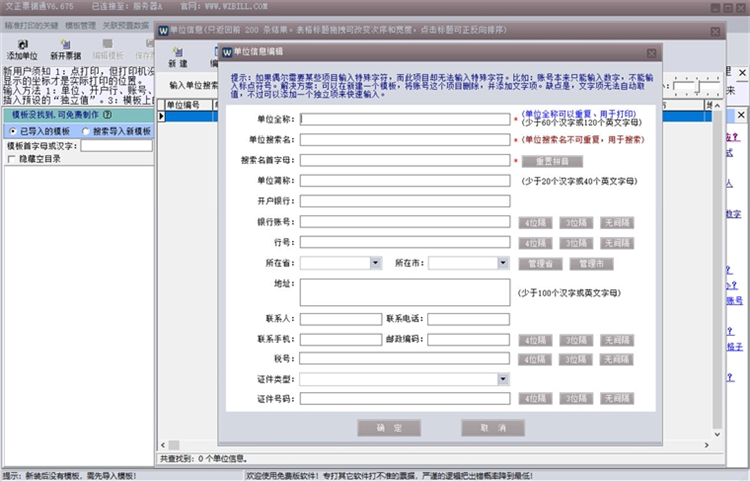Close the 单位信息编辑 dialog with X
750x482 pixels.
651,51
